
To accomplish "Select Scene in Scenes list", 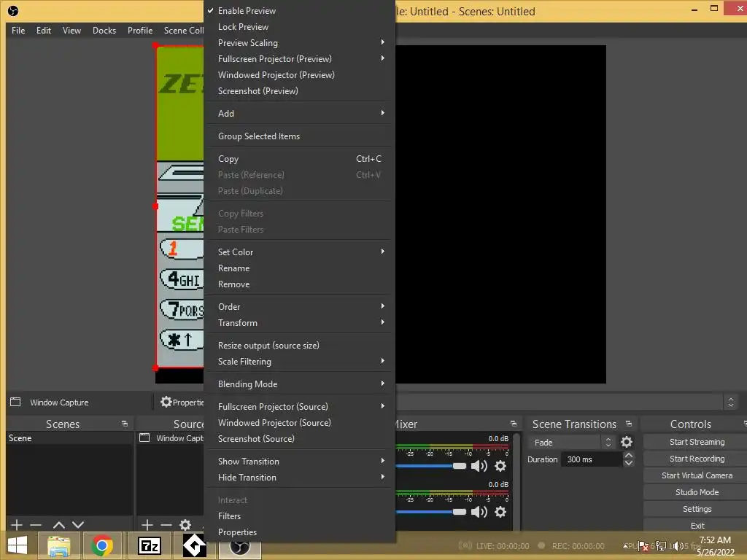I will 69,438.
